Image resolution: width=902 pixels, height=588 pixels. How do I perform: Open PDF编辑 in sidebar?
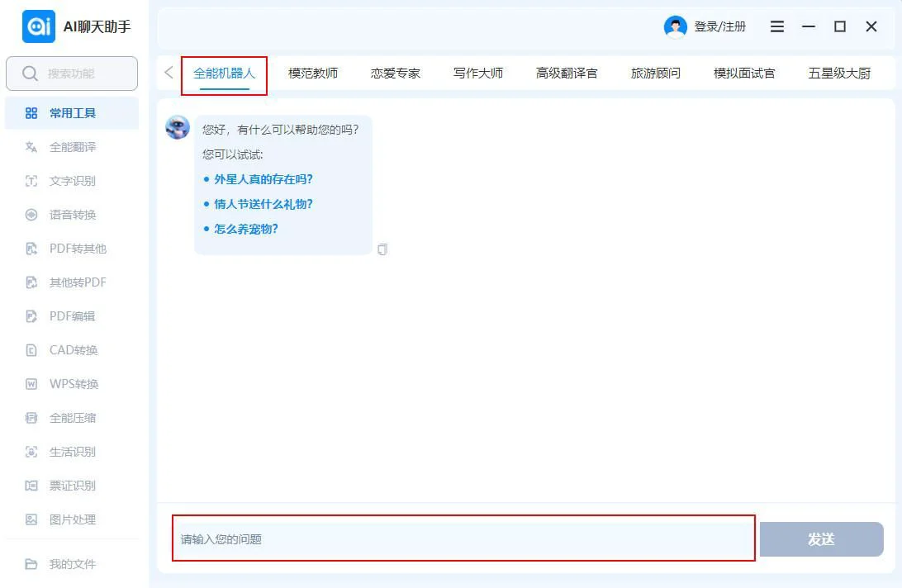(x=72, y=316)
